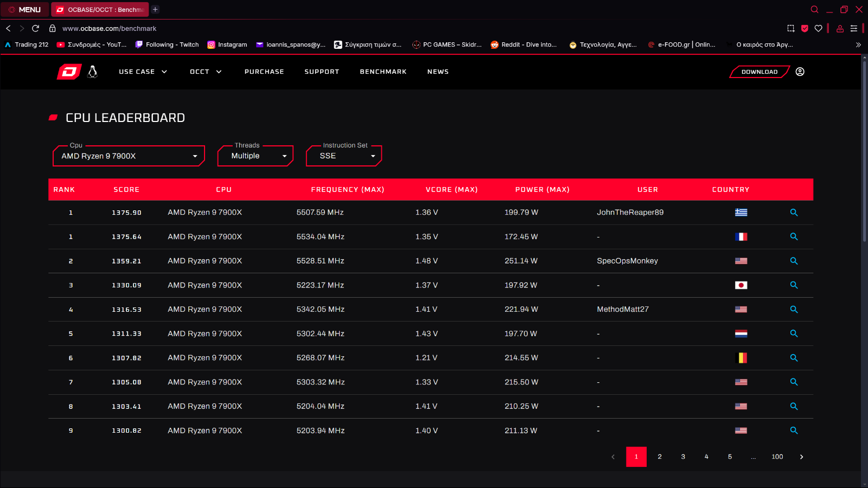Click the 251.14 W power cell
The width and height of the screenshot is (868, 488).
pyautogui.click(x=521, y=261)
